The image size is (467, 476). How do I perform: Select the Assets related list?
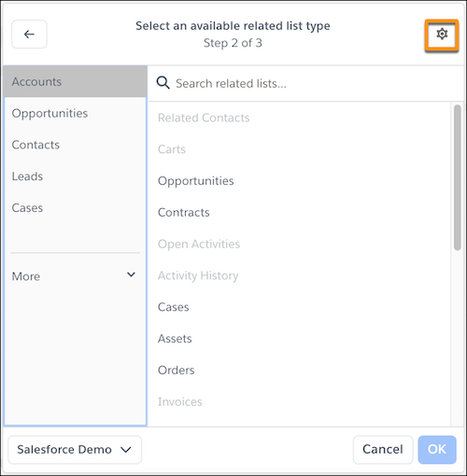[x=175, y=339]
